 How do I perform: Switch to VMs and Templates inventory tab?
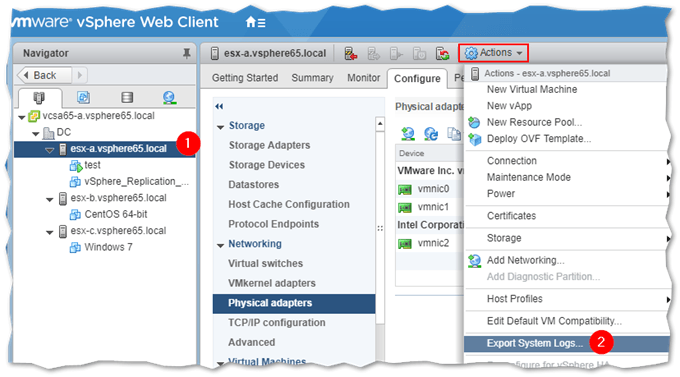[83, 97]
